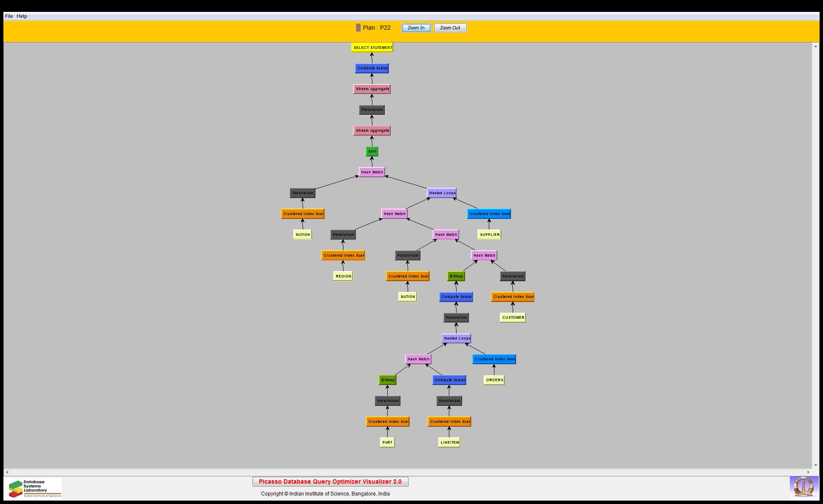Screen dimensions: 823x504
Task: Select the Clustered Index Seek node above SUPPLIER
Action: 489,214
